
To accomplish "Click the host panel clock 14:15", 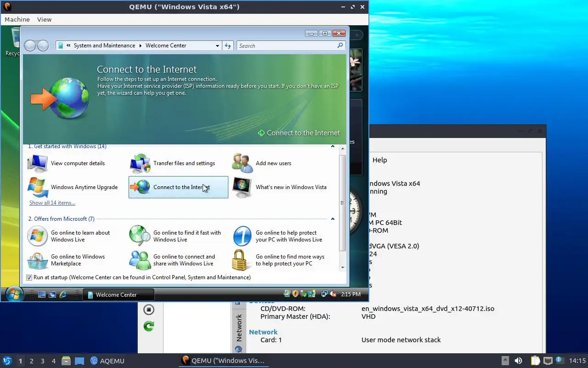I will point(577,361).
